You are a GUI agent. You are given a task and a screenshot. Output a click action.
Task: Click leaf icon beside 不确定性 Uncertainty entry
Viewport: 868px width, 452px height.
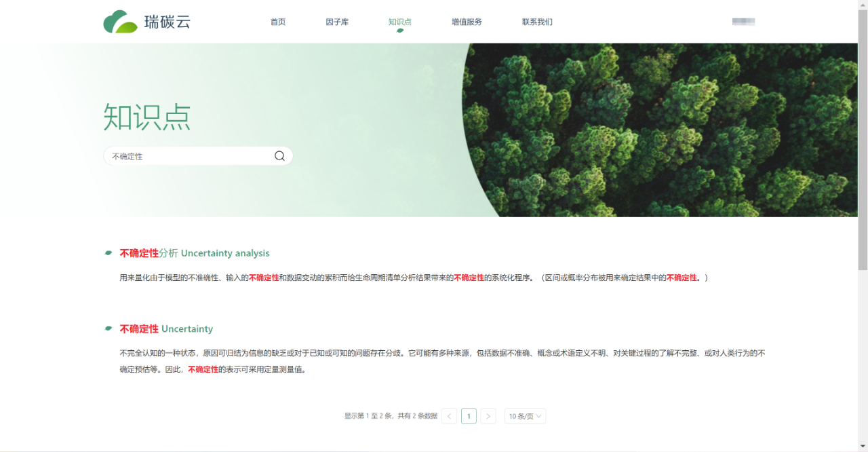coord(108,328)
